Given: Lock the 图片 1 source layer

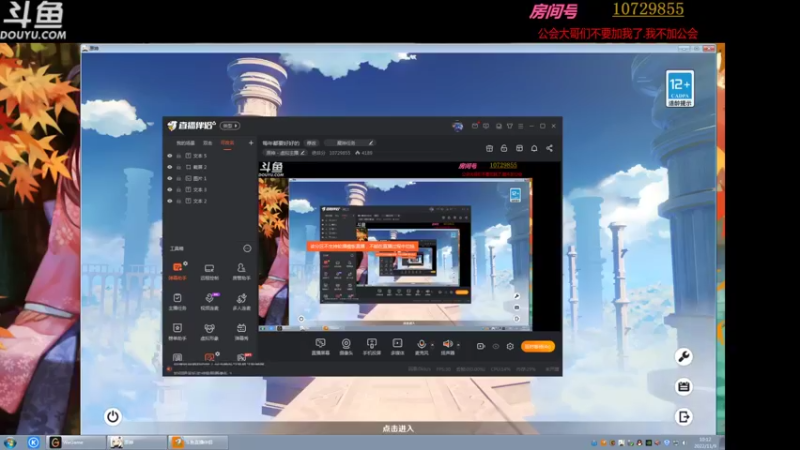Looking at the screenshot, I should coord(179,178).
